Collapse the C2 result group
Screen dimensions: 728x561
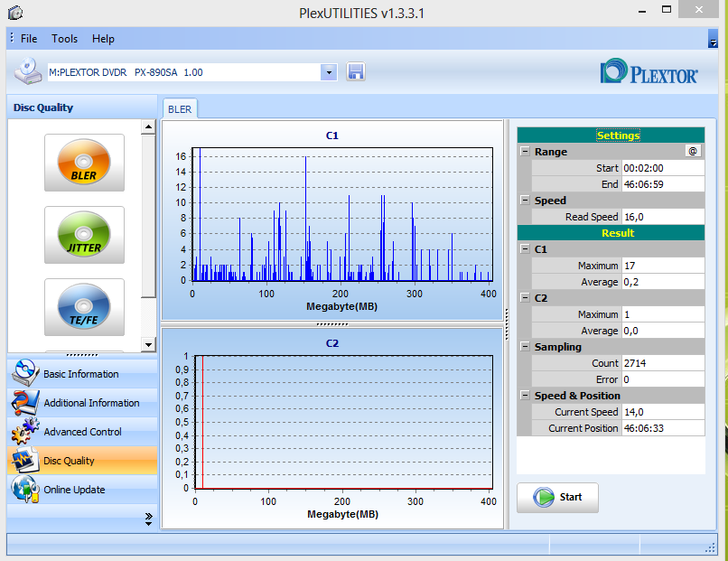525,298
